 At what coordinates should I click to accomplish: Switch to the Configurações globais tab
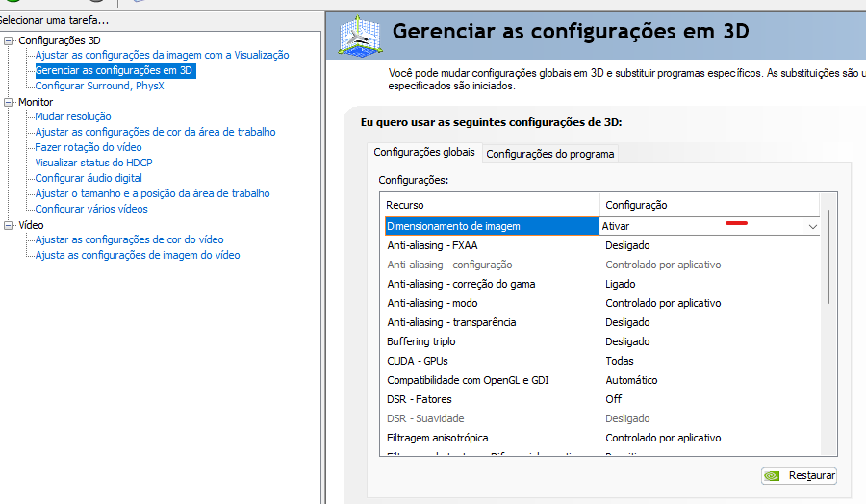click(x=424, y=152)
